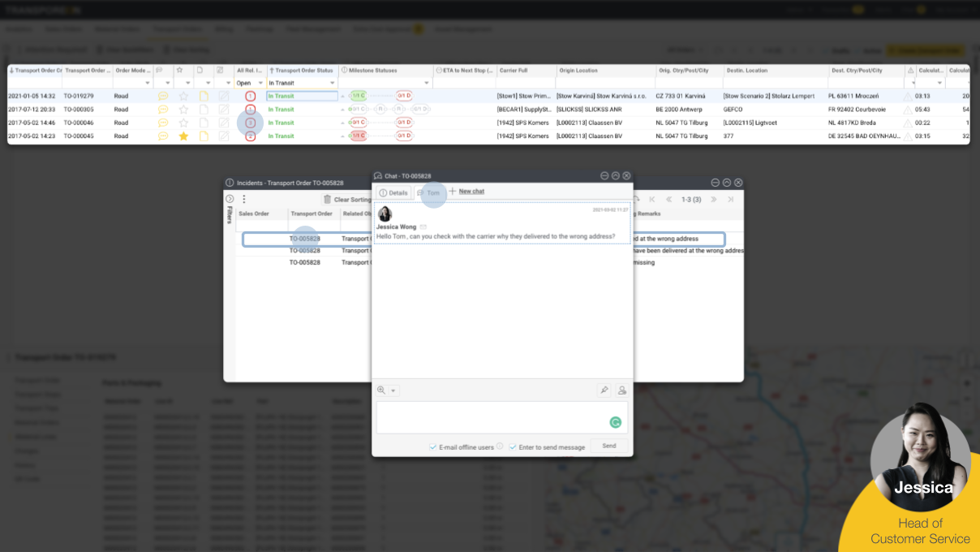Click the incident count badge for TO-000305
This screenshot has width=980, height=552.
click(x=250, y=110)
